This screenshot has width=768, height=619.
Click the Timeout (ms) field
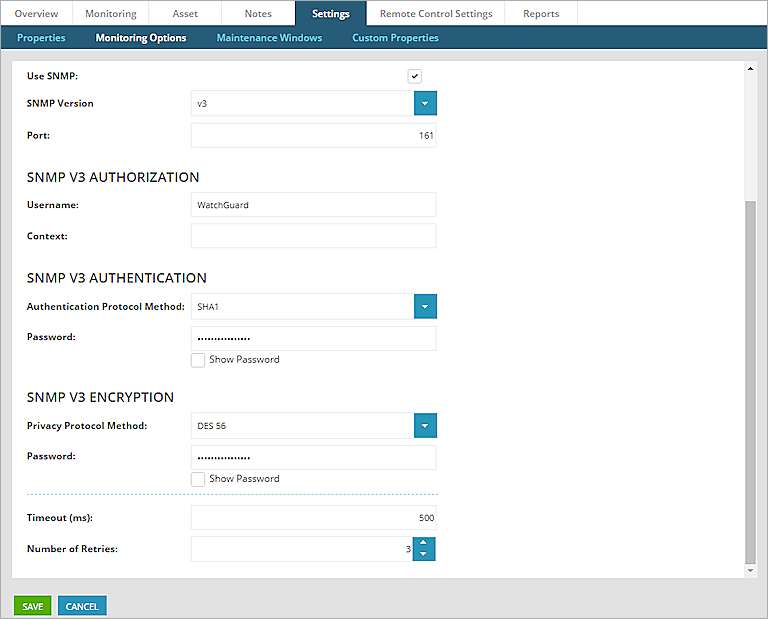[x=313, y=518]
